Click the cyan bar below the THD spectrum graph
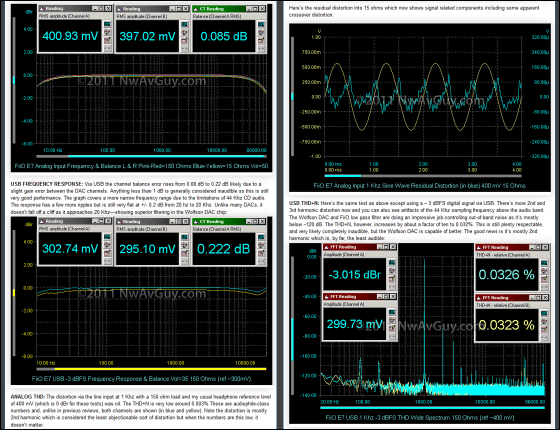Screen dimensions: 560x430 click(432, 408)
